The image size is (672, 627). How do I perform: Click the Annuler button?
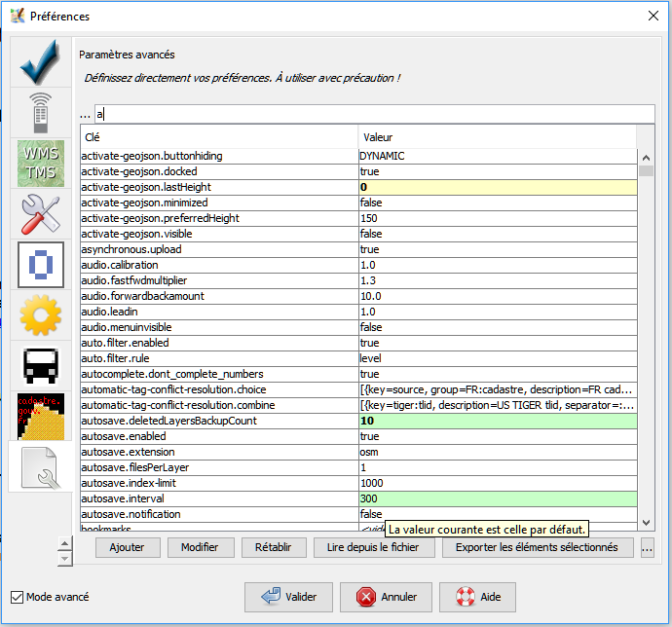coord(386,597)
